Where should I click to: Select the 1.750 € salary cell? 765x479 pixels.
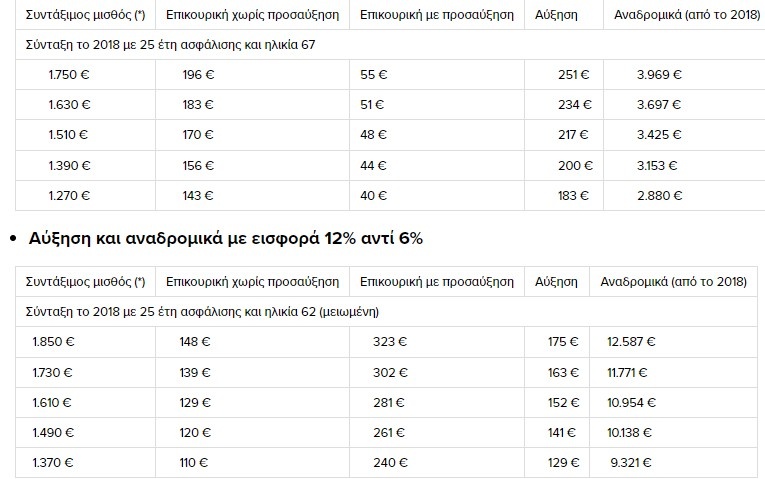[x=69, y=75]
